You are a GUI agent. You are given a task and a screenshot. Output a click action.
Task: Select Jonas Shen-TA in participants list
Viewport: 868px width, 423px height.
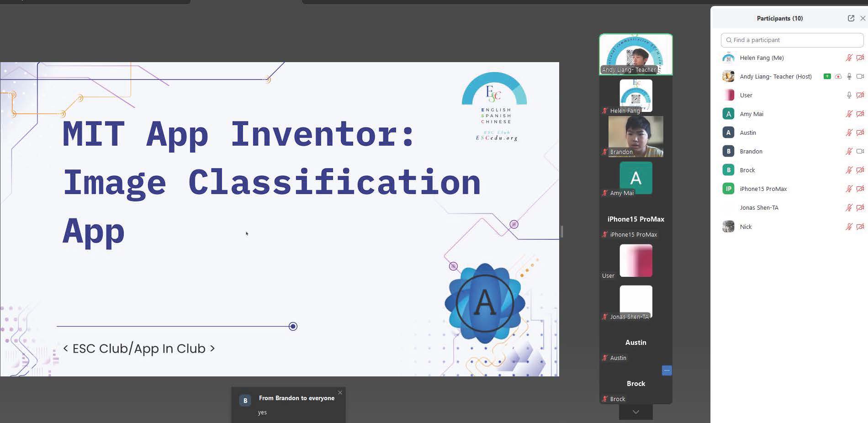[x=759, y=208]
